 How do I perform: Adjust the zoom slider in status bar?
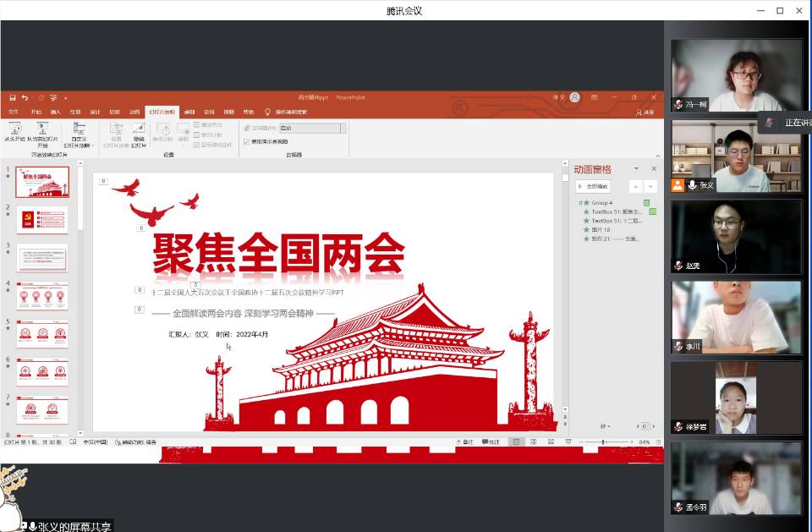pyautogui.click(x=602, y=442)
